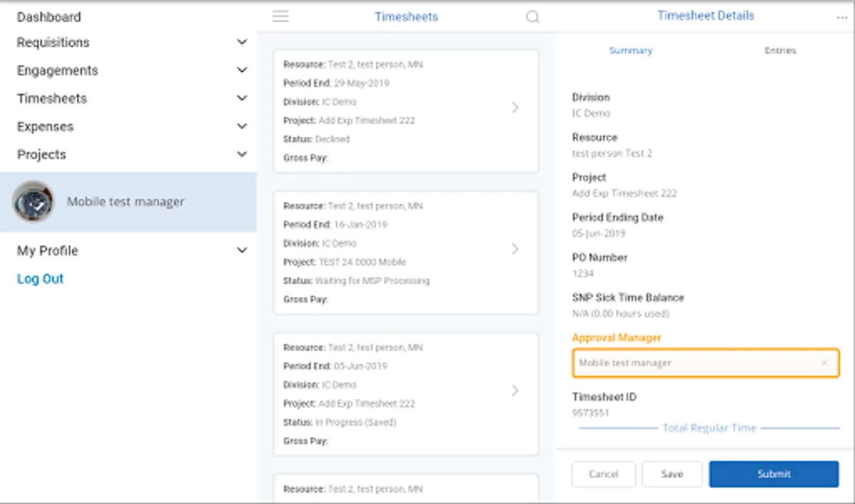Open the three-dot more options menu
The width and height of the screenshot is (855, 504).
coord(842,17)
